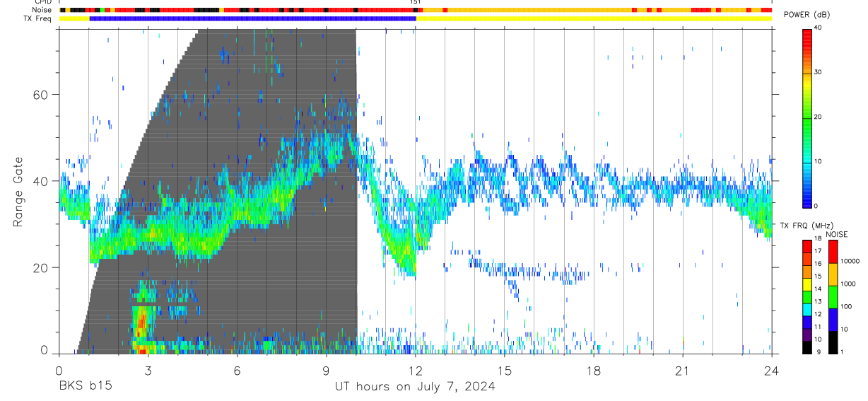Image resolution: width=868 pixels, height=401 pixels.
Task: Click the yellow 14 MHz segment of TX FRQ colorbar
Action: pos(807,283)
